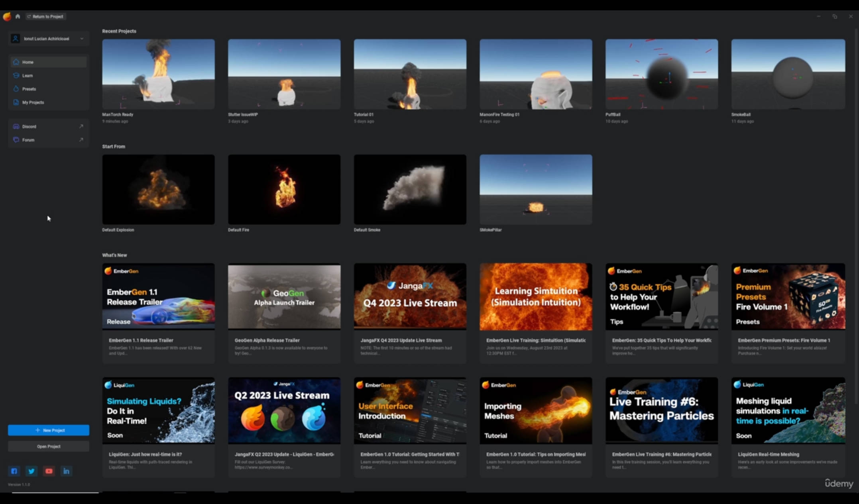Open the YouTube social icon
This screenshot has width=859, height=504.
point(49,471)
